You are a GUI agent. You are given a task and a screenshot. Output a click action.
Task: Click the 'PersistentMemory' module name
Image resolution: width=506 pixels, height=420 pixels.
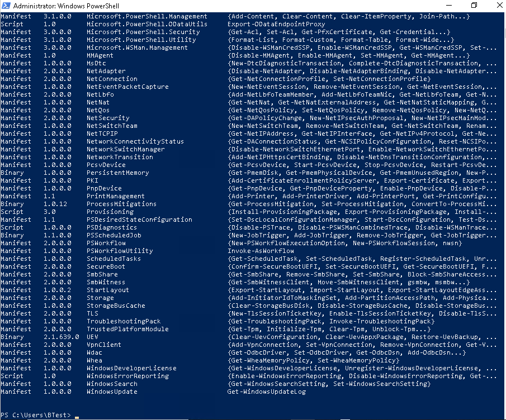[118, 173]
